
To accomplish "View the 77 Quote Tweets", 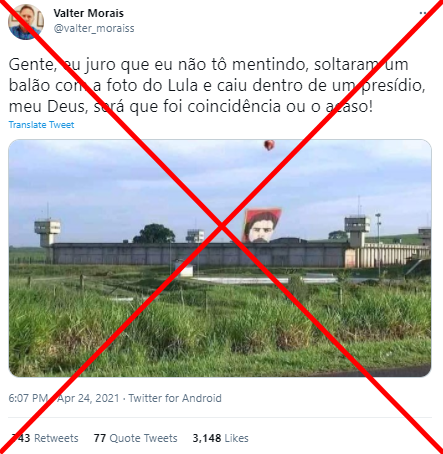I will tap(135, 438).
